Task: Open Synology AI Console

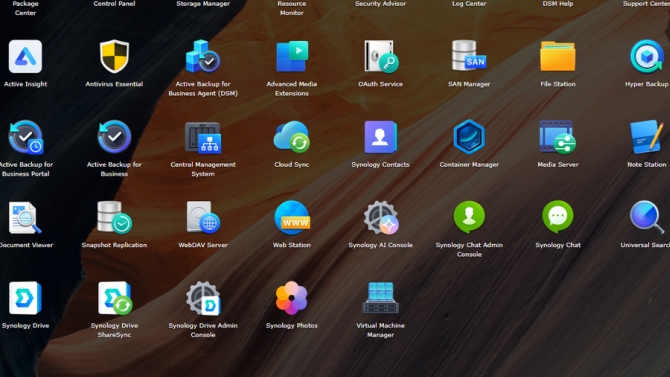Action: pyautogui.click(x=380, y=218)
